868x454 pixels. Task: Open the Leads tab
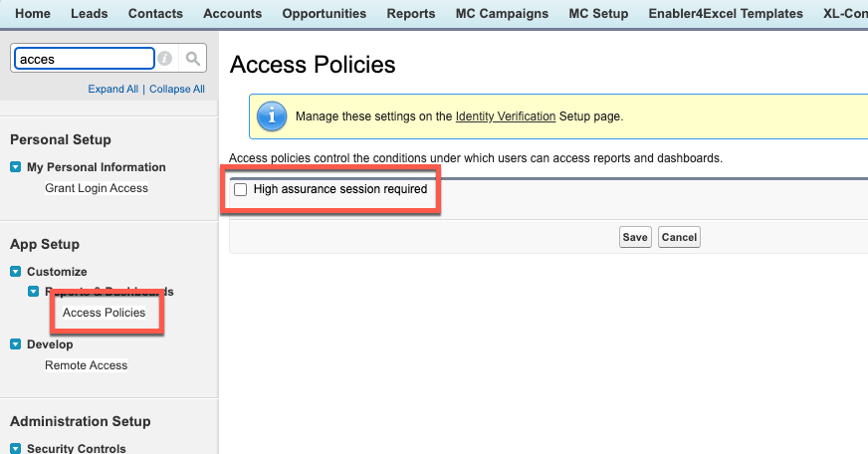[x=90, y=13]
